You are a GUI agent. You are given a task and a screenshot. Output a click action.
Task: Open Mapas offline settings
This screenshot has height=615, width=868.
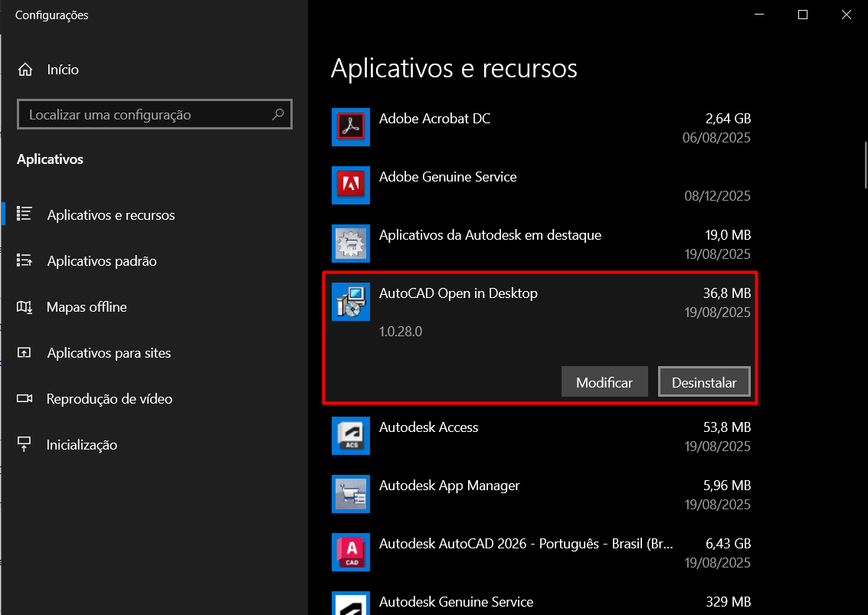pyautogui.click(x=87, y=307)
